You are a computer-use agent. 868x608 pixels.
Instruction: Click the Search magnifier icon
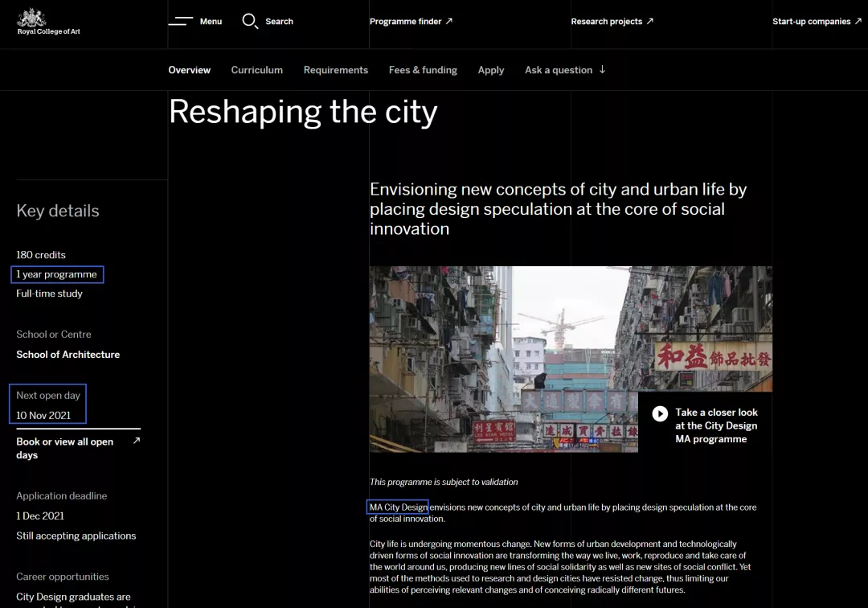coord(250,21)
